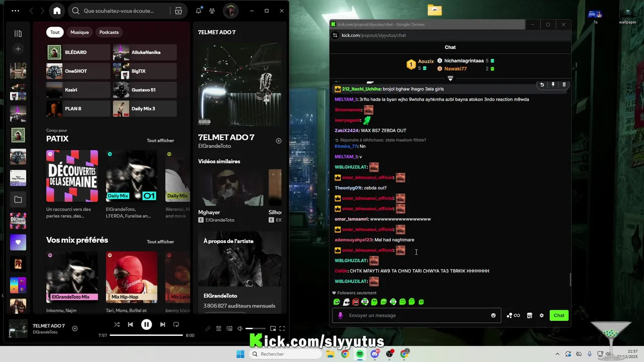Add current track to Liked Songs in player bar
Screen dimensions: 644x362
74,328
